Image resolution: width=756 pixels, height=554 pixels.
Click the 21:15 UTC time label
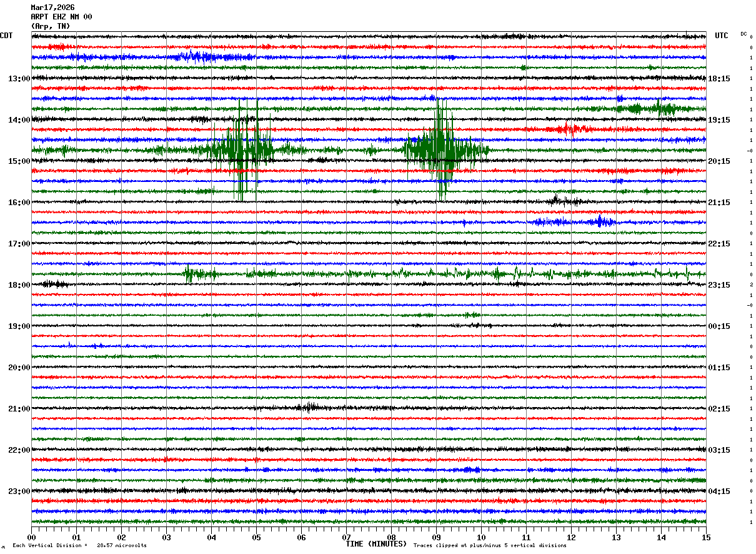pyautogui.click(x=720, y=203)
